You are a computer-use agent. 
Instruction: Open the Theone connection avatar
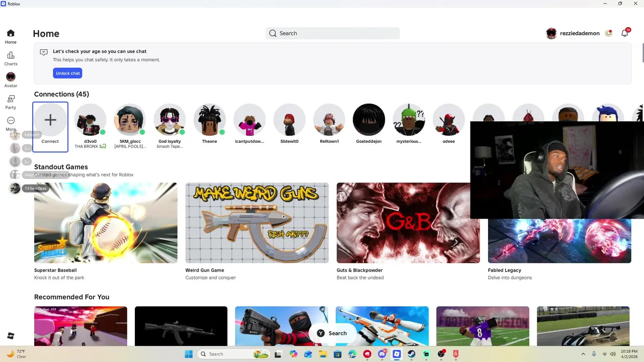(209, 120)
